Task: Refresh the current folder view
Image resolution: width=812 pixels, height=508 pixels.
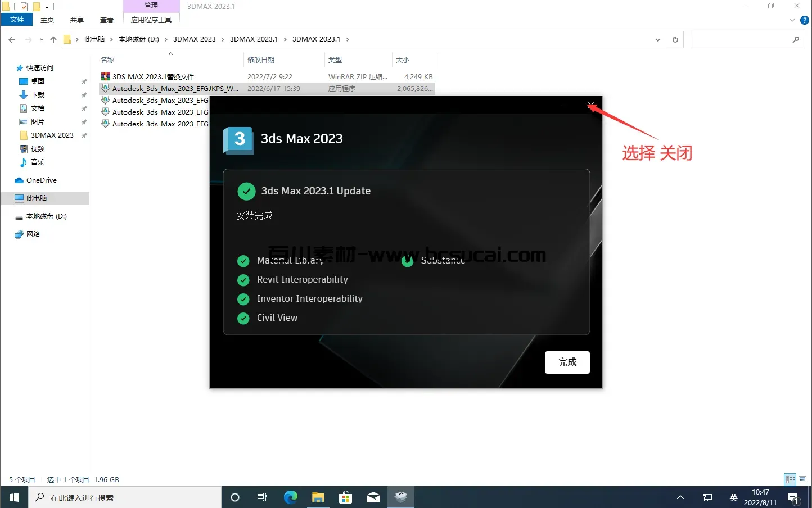Action: [675, 39]
